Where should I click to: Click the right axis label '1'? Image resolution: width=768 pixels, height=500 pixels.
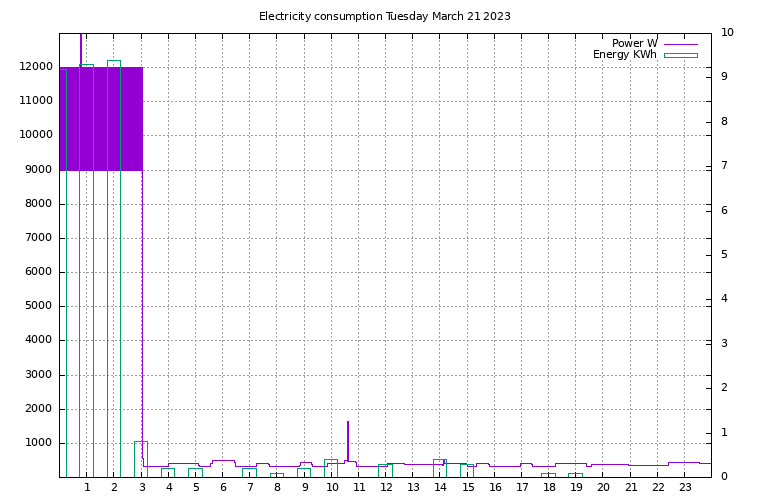pyautogui.click(x=724, y=432)
